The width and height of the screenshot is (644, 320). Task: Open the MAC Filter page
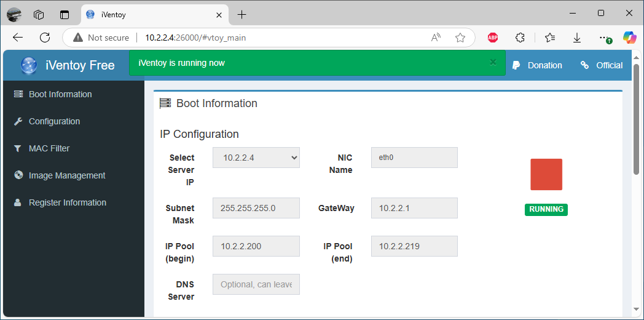point(49,148)
